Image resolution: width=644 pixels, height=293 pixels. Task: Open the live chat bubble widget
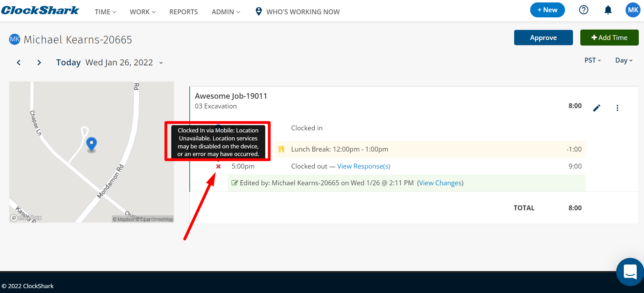630,272
